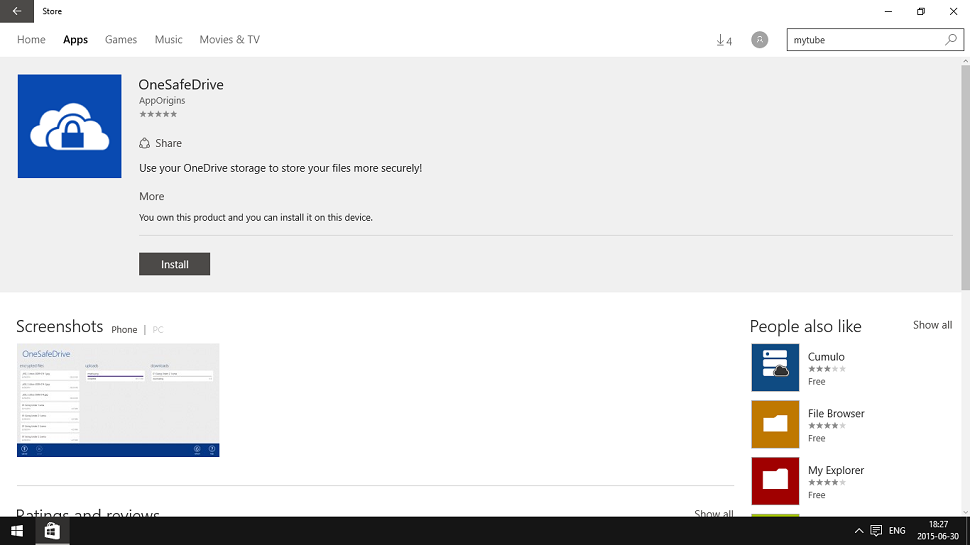Screen dimensions: 970x545
Task: Go to the Music tab
Action: [x=168, y=40]
